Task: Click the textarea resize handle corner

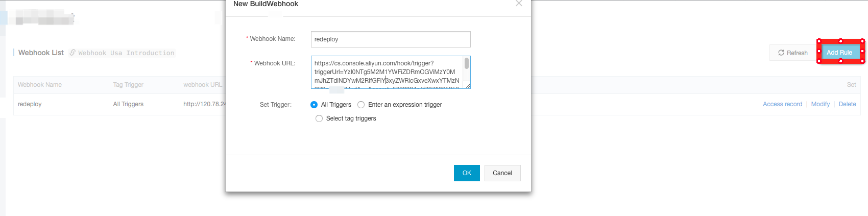Action: point(468,86)
